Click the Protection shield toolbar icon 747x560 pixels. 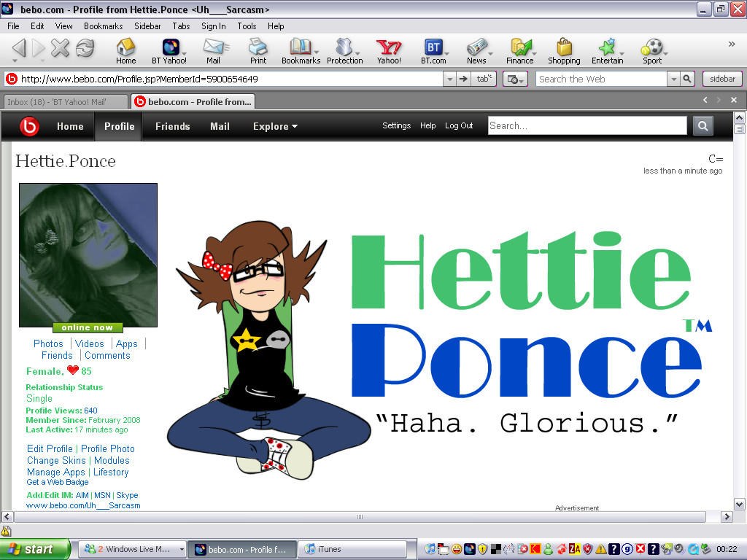click(x=345, y=51)
